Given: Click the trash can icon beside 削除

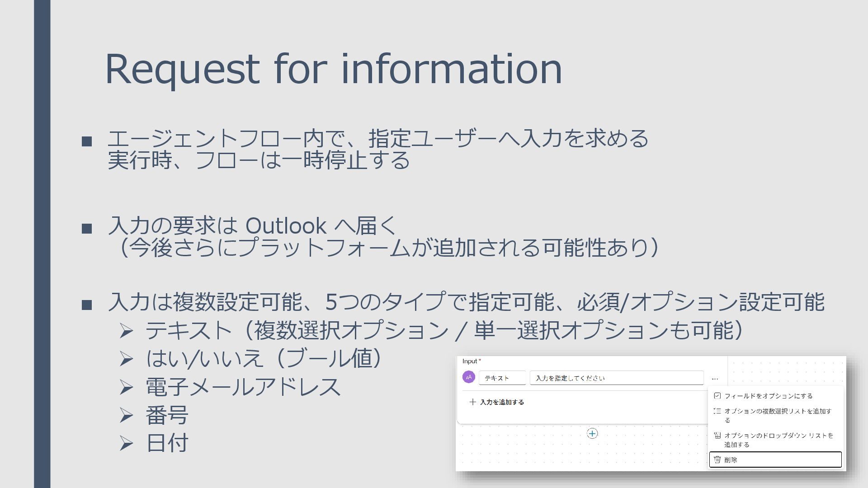Looking at the screenshot, I should point(717,460).
